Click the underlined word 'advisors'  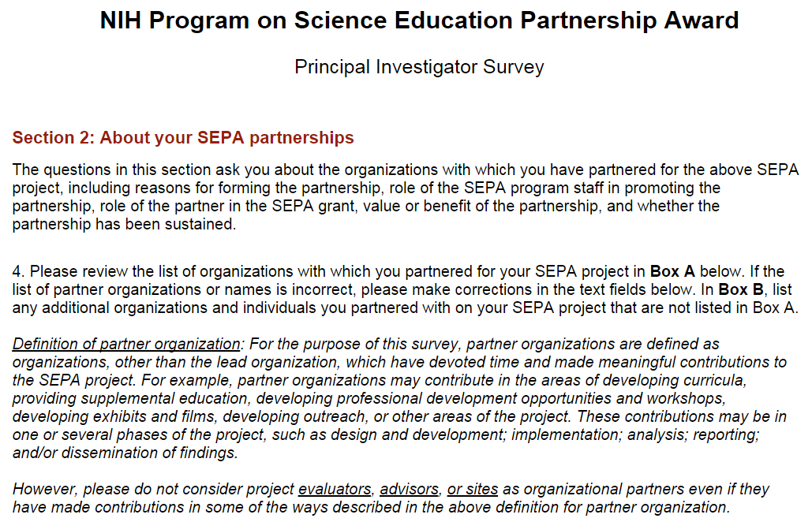[x=409, y=489]
